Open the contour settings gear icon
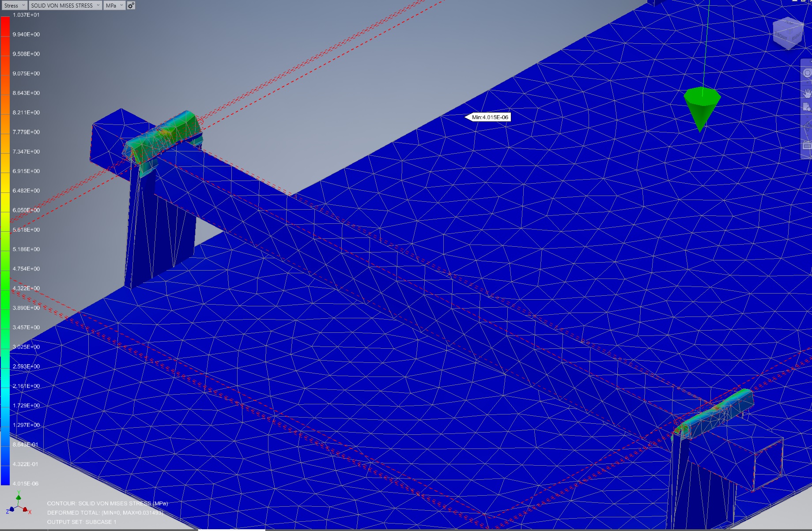The image size is (812, 531). (x=130, y=5)
